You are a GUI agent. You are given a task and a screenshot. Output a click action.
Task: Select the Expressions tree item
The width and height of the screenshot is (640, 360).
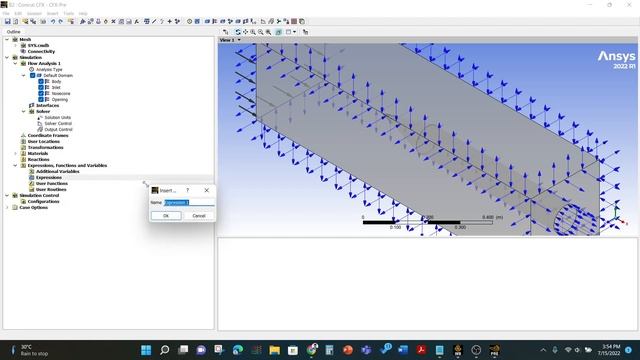49,178
